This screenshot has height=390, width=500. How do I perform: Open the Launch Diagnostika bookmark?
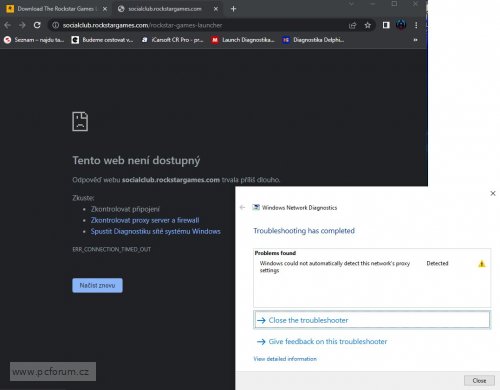click(x=243, y=40)
